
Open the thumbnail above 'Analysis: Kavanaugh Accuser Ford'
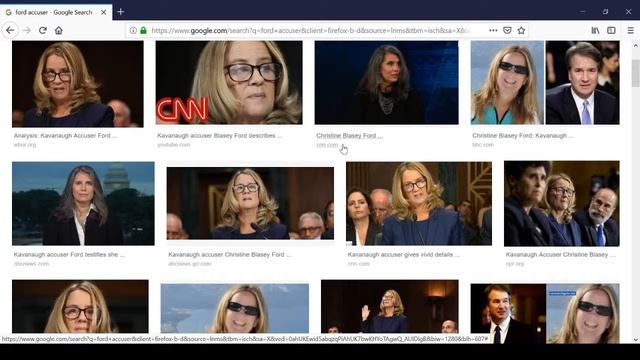coord(78,84)
